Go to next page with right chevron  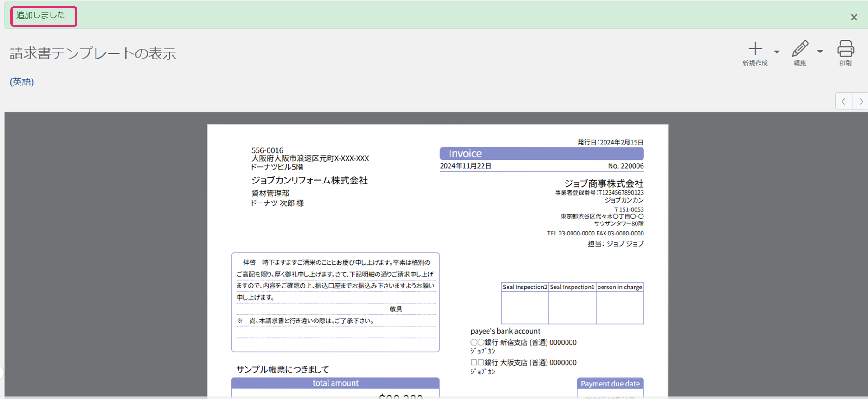coord(861,101)
